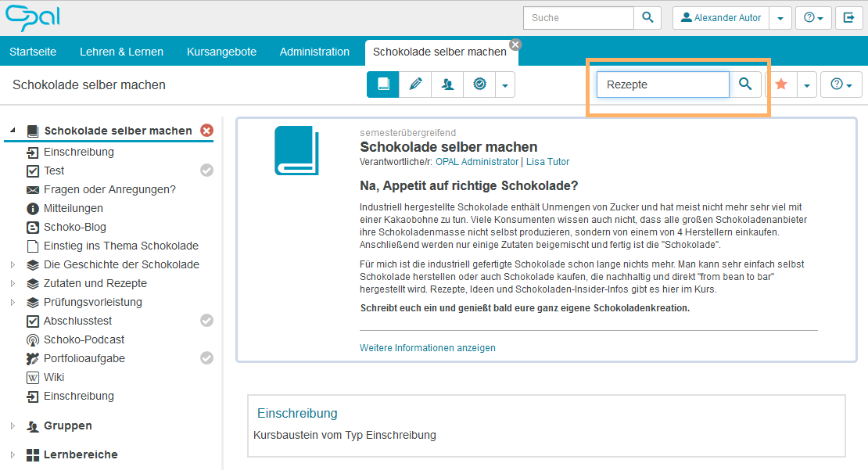Select the pencil editing tool
This screenshot has width=868, height=474.
point(414,84)
